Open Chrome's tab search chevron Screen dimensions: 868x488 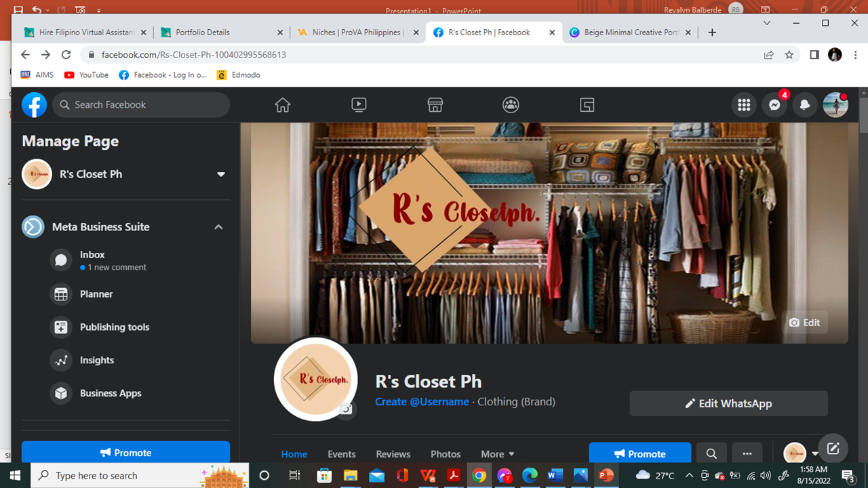(x=767, y=23)
